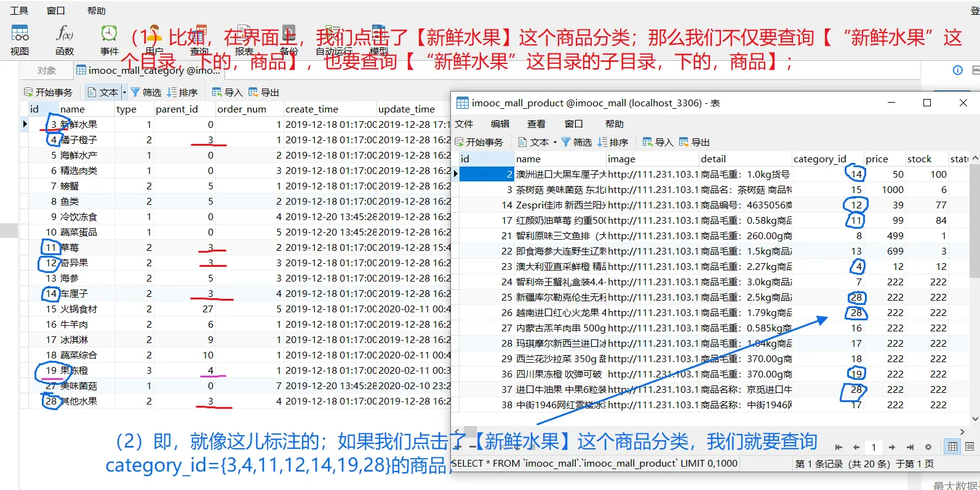This screenshot has width=980, height=490.
Task: Click 筛选 filter in the category table toolbar
Action: tap(146, 92)
